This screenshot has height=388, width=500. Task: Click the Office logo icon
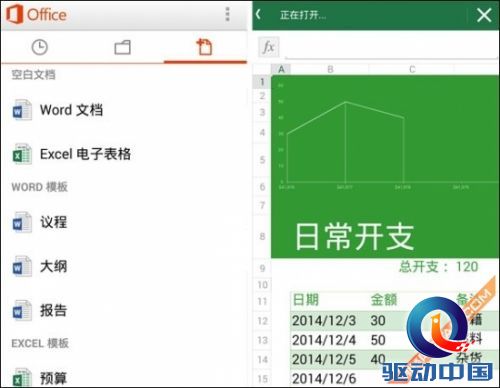14,15
